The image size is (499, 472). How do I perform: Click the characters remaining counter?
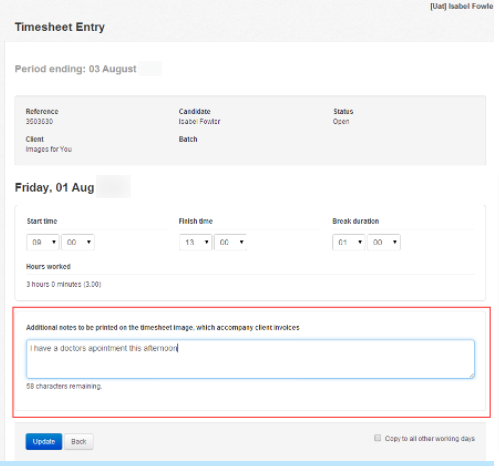point(64,386)
